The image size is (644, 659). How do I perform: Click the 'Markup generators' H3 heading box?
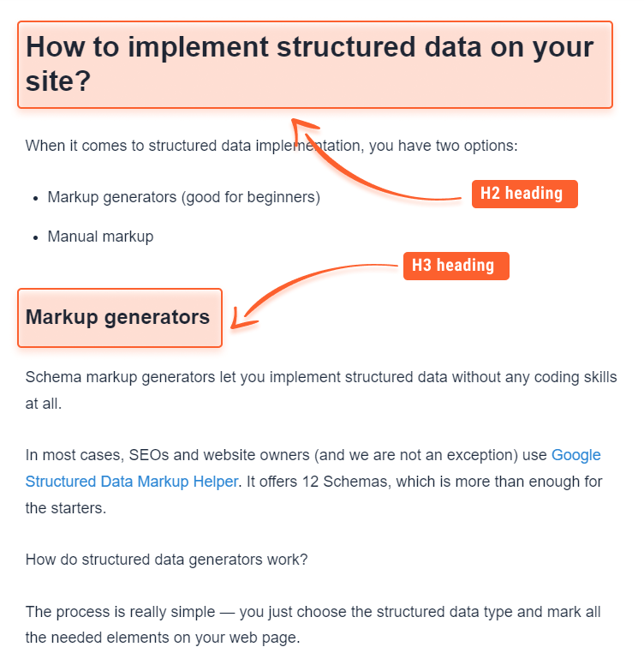120,318
